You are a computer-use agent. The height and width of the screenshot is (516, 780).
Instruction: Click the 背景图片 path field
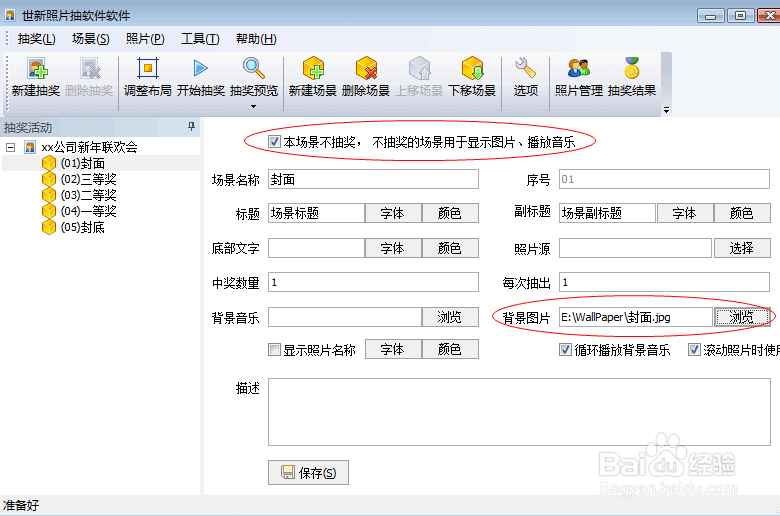pos(636,317)
